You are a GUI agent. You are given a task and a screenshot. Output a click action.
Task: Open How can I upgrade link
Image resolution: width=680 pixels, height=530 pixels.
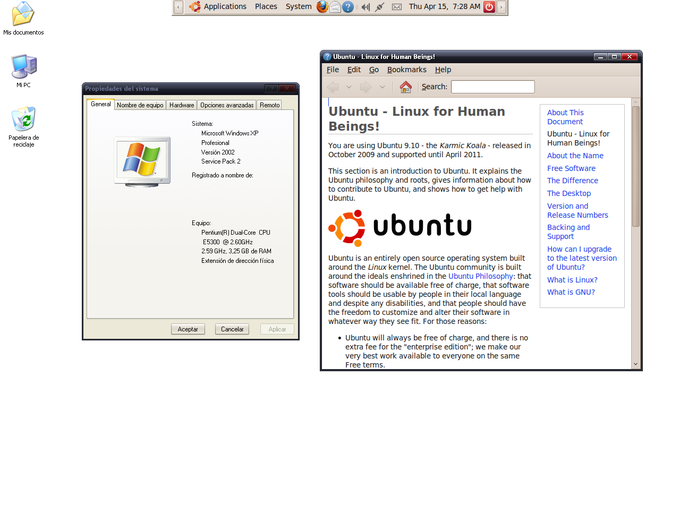[582, 258]
